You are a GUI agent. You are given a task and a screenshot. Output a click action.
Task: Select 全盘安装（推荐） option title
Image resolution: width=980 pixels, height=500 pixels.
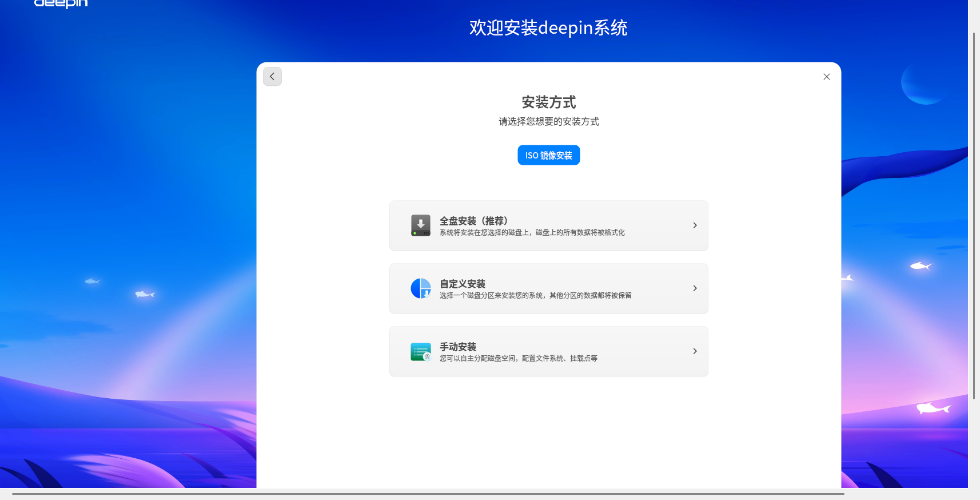(x=473, y=221)
